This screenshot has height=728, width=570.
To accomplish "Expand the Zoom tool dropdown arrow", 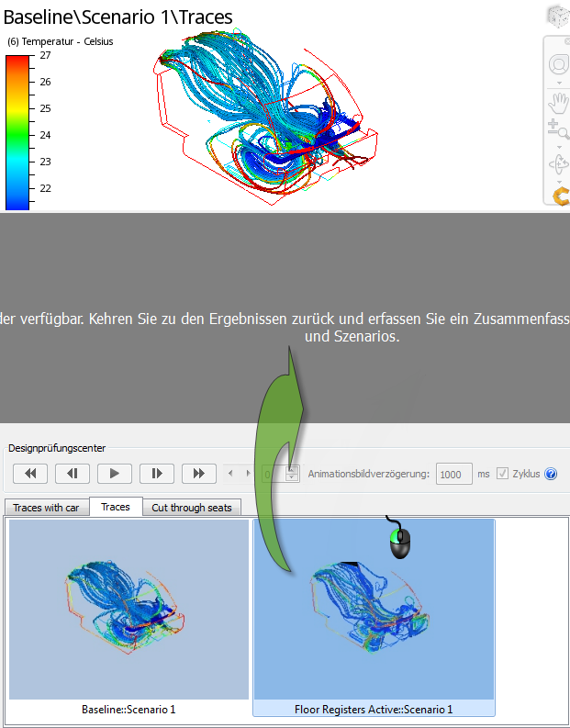I will click(559, 147).
